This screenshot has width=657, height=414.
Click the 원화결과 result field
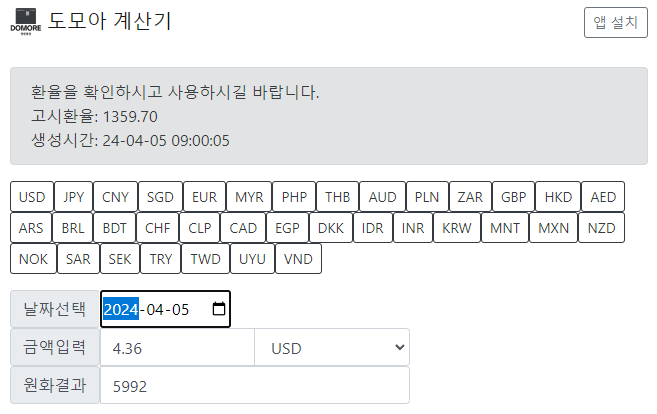click(x=255, y=386)
